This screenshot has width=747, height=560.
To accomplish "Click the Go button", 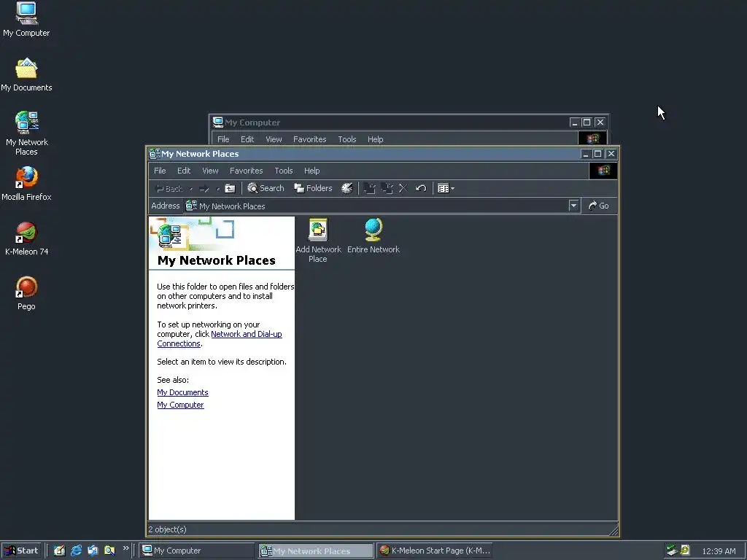I will click(x=599, y=206).
